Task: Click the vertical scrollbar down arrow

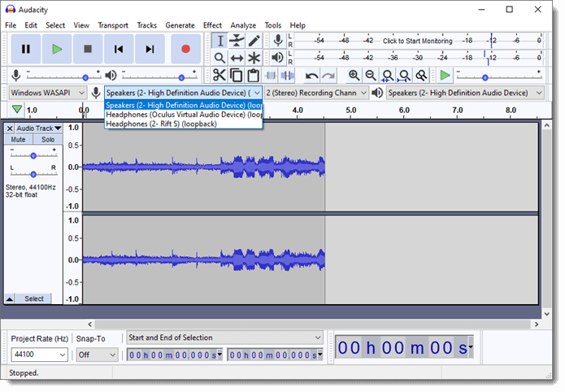Action: pos(546,314)
